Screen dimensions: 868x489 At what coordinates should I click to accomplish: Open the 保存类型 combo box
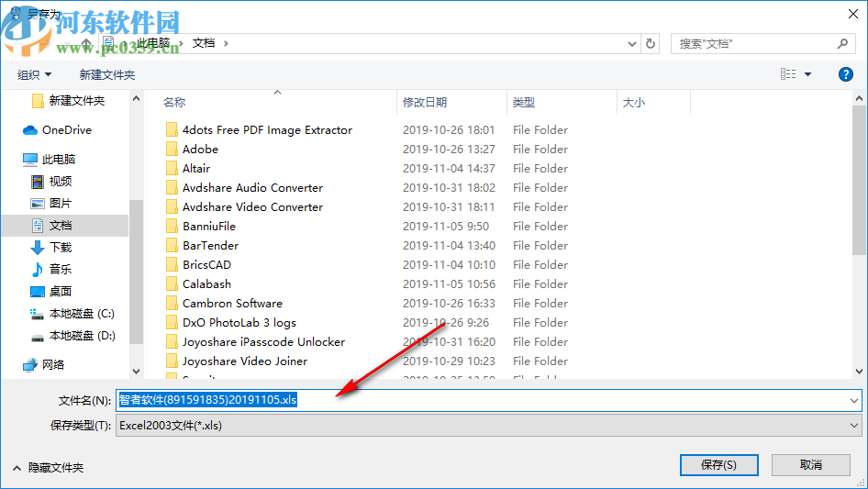[488, 426]
